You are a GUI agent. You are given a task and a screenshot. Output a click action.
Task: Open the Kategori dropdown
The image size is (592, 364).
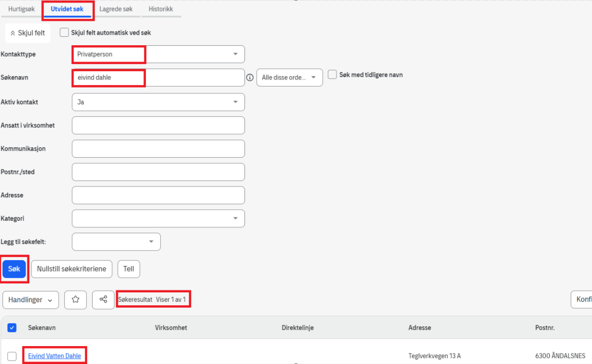[236, 218]
